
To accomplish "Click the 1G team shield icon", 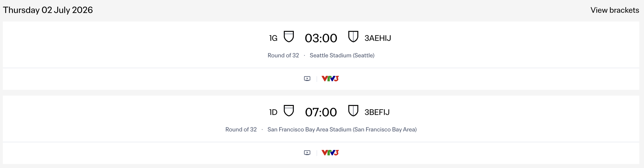I will pyautogui.click(x=289, y=37).
